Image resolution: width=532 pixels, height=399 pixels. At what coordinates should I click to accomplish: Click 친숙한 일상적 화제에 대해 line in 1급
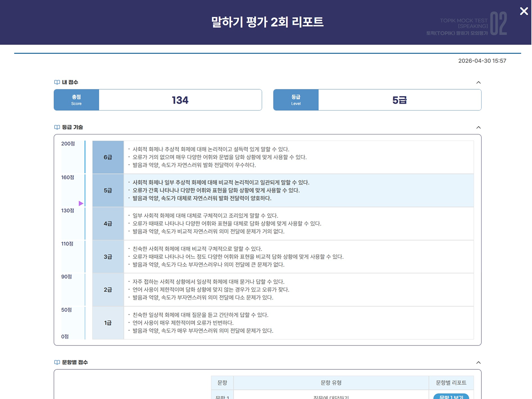(200, 315)
